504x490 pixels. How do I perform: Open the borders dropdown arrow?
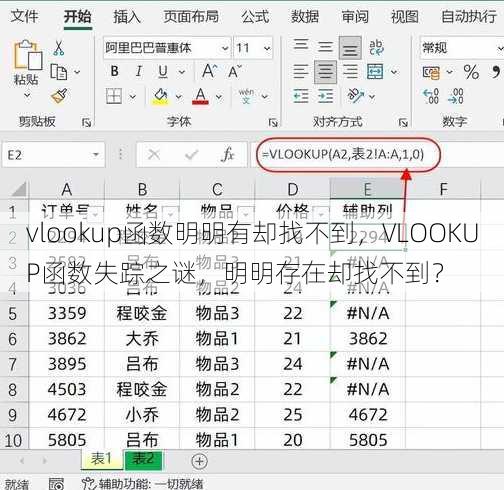[133, 97]
